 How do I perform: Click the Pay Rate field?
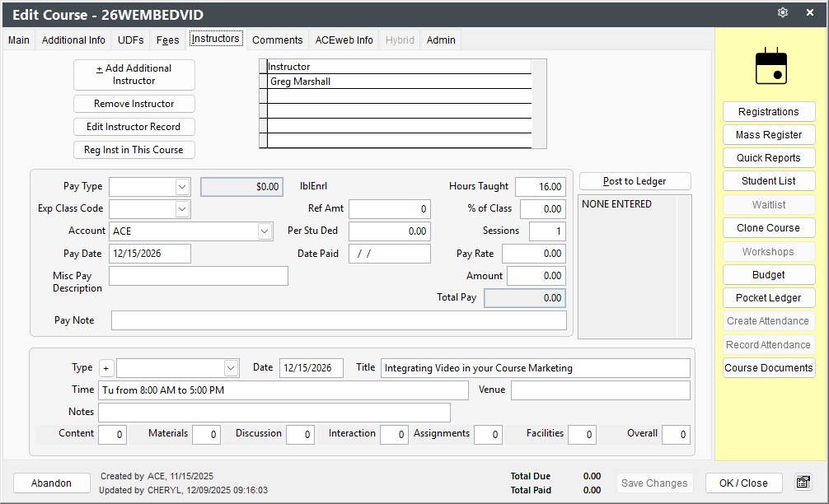[534, 254]
